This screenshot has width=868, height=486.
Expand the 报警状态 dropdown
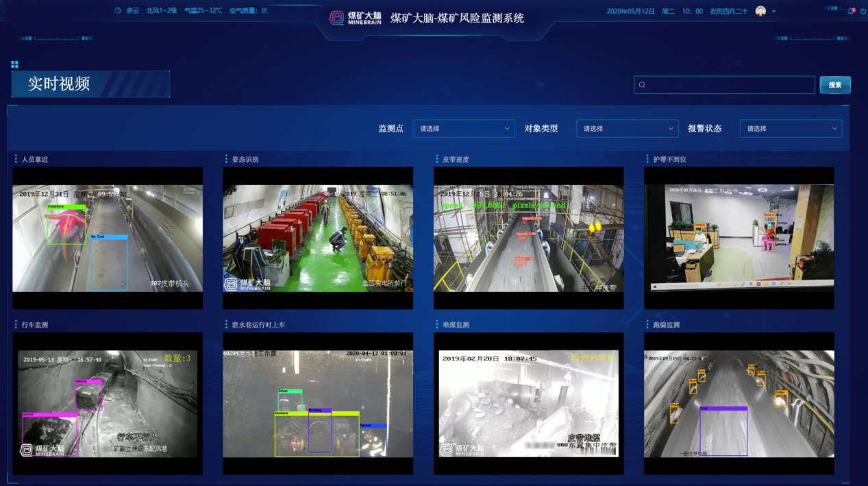791,128
